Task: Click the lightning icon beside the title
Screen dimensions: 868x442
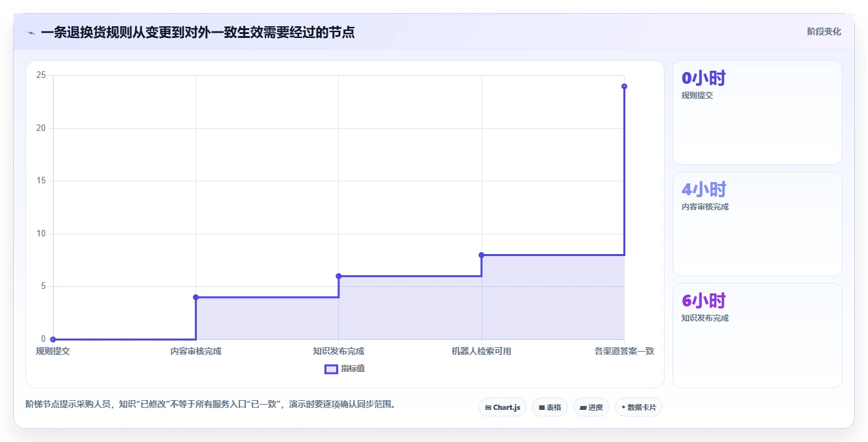Action: click(31, 32)
